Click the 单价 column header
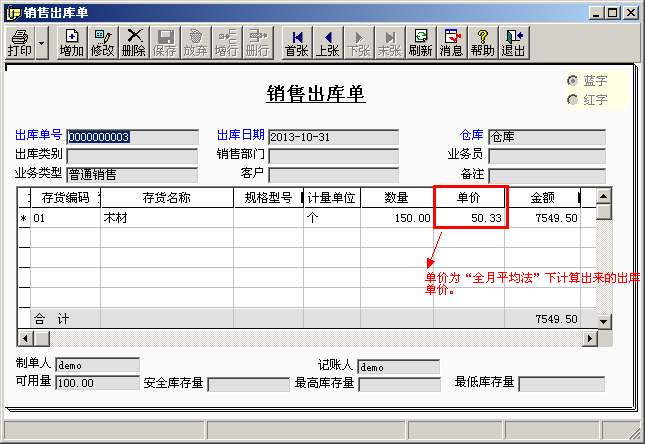The height and width of the screenshot is (444, 645). (x=469, y=198)
